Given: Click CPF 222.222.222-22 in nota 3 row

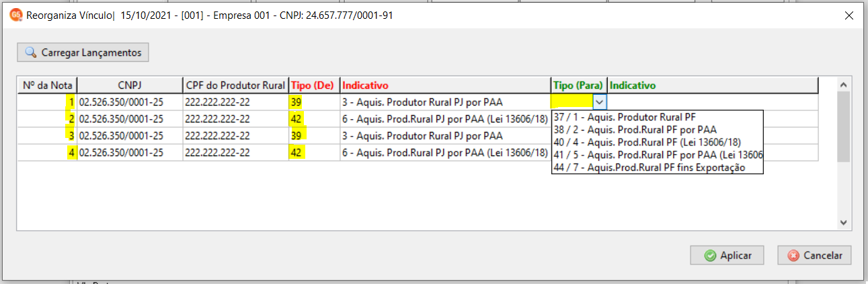Looking at the screenshot, I should (235, 135).
